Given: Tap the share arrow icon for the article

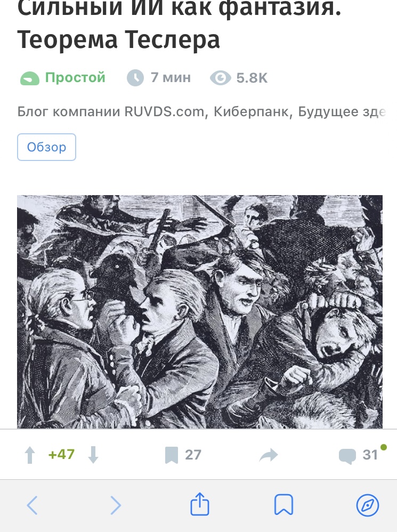Looking at the screenshot, I should (269, 455).
